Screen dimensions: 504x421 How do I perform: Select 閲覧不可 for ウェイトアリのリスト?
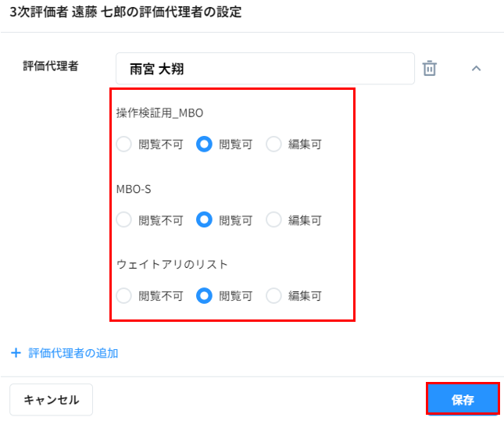(x=123, y=296)
